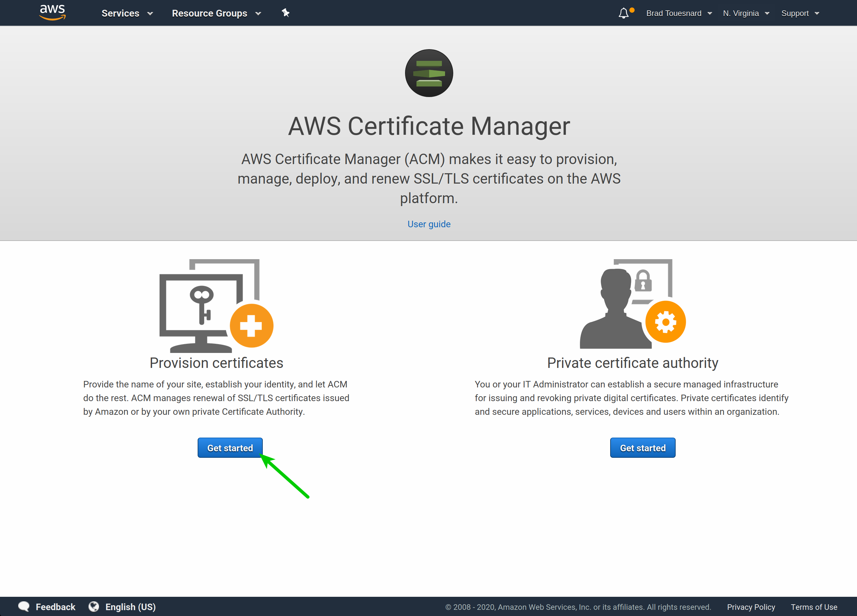
Task: Open the User guide link
Action: click(429, 224)
